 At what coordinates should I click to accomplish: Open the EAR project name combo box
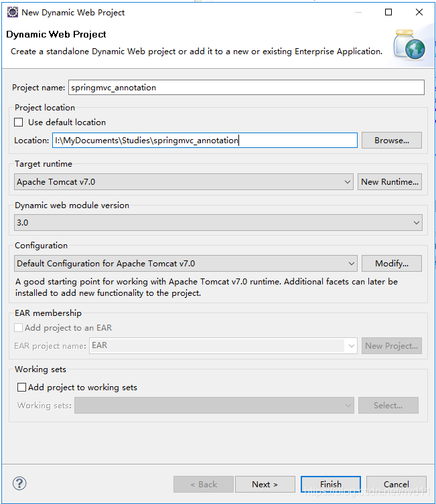pos(223,345)
